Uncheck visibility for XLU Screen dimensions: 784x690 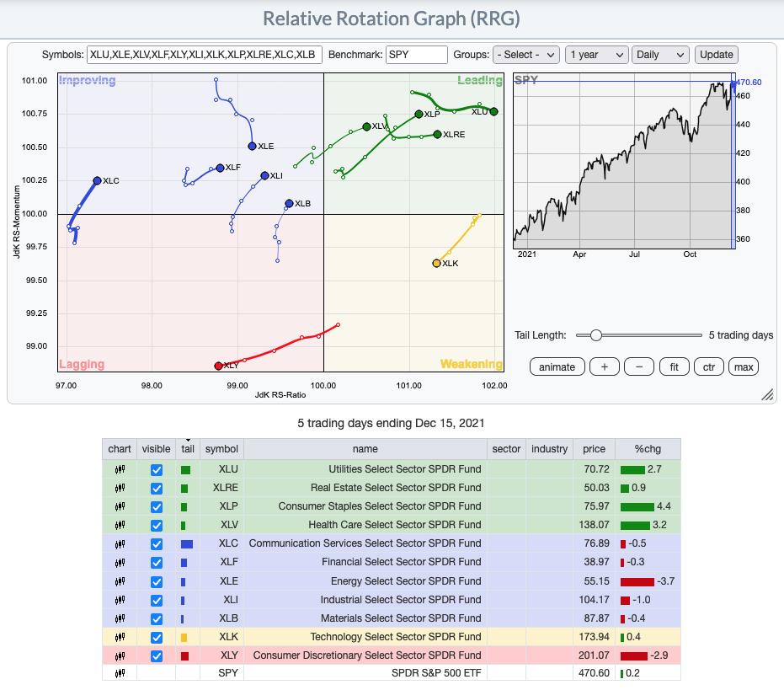pos(157,470)
